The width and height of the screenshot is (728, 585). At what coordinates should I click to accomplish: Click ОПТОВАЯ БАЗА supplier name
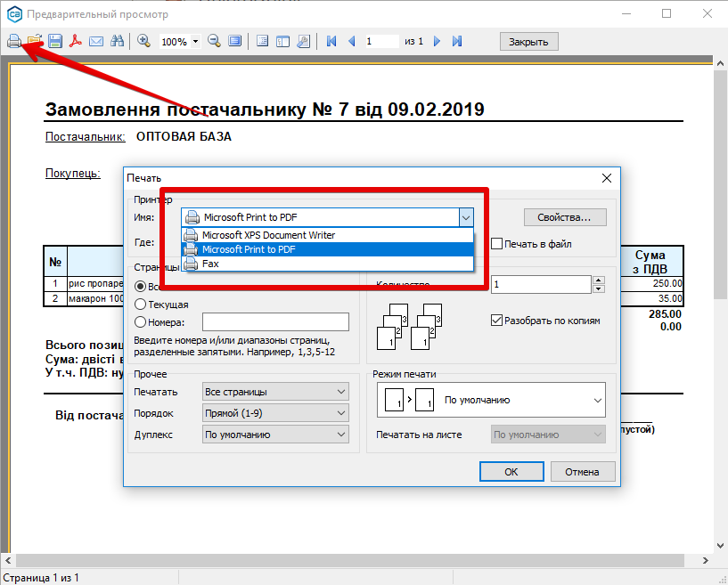tap(184, 137)
